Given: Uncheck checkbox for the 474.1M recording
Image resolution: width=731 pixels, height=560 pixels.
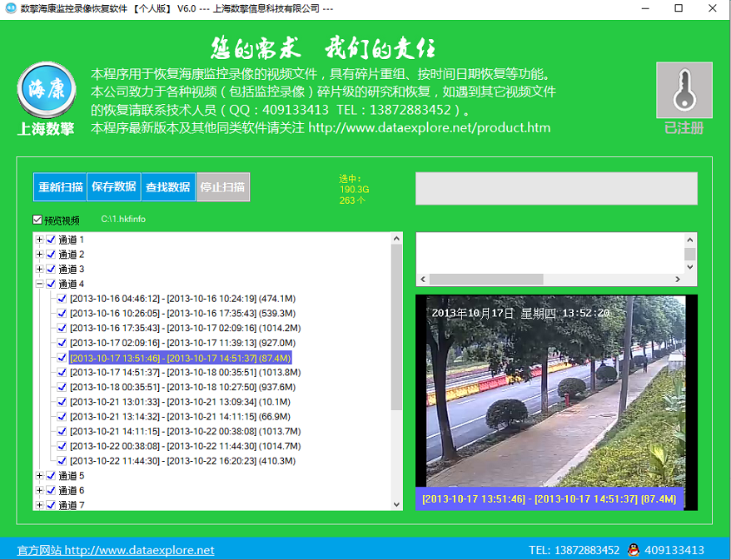Looking at the screenshot, I should pyautogui.click(x=62, y=299).
